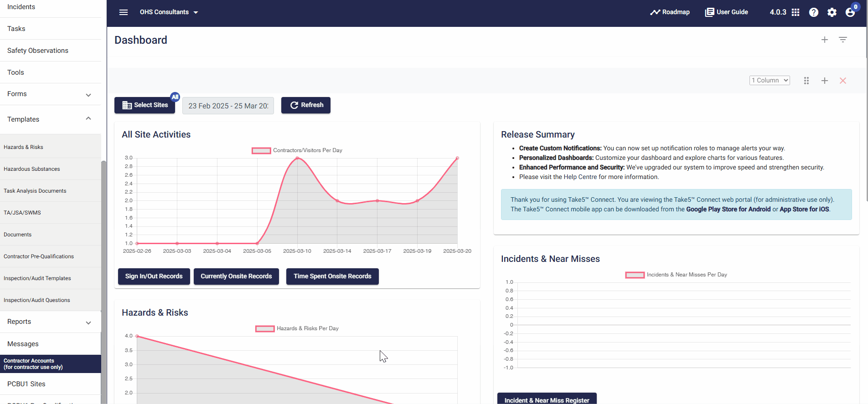The width and height of the screenshot is (868, 404).
Task: Click the date range field
Action: [228, 106]
